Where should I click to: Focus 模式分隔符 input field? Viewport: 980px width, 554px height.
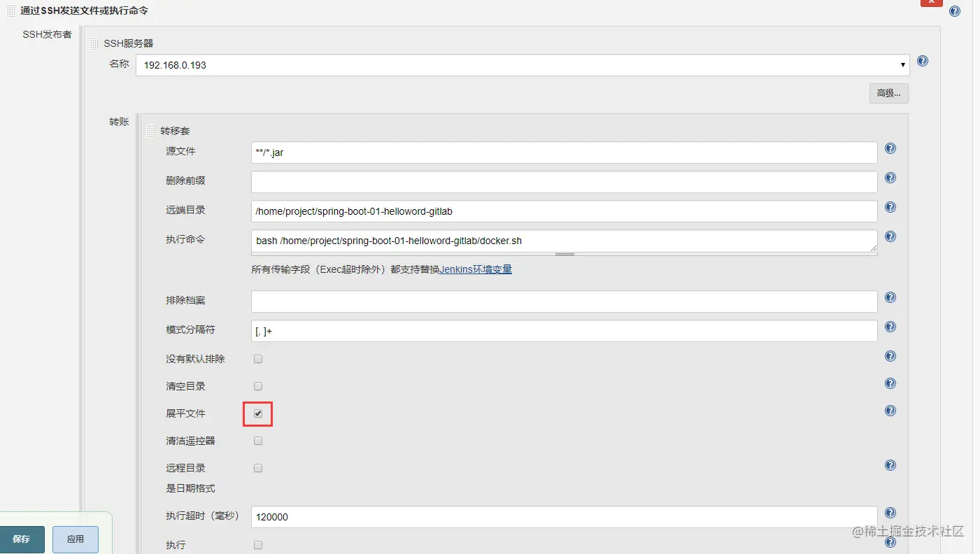(x=564, y=331)
